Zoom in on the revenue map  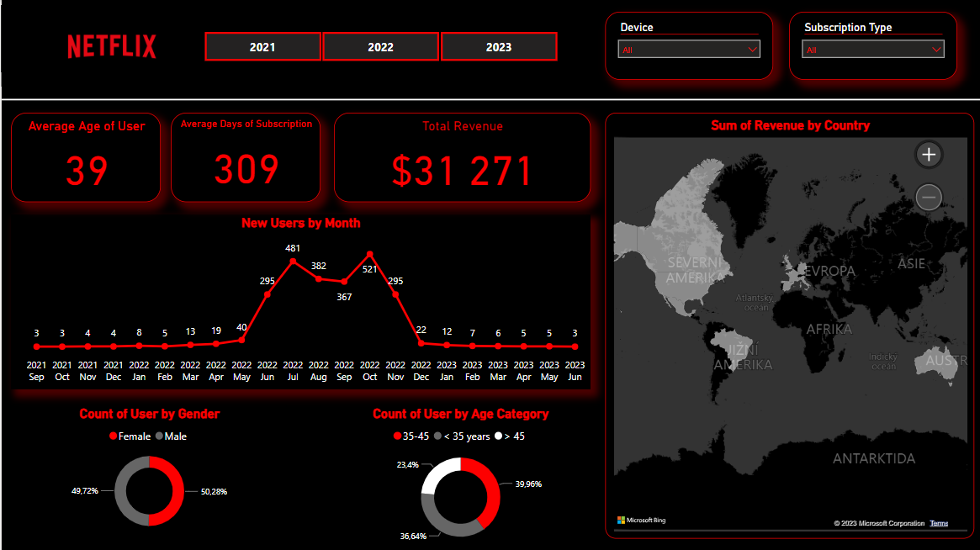point(929,155)
